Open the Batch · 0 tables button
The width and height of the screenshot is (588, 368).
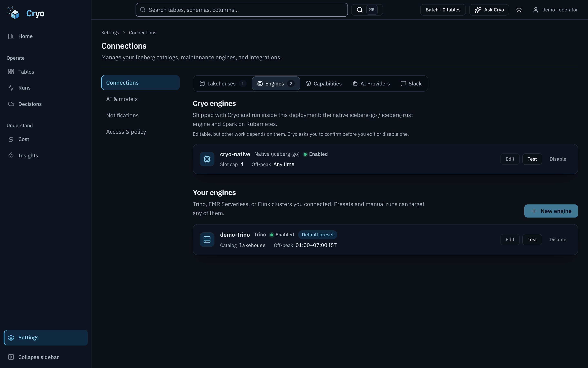point(443,10)
